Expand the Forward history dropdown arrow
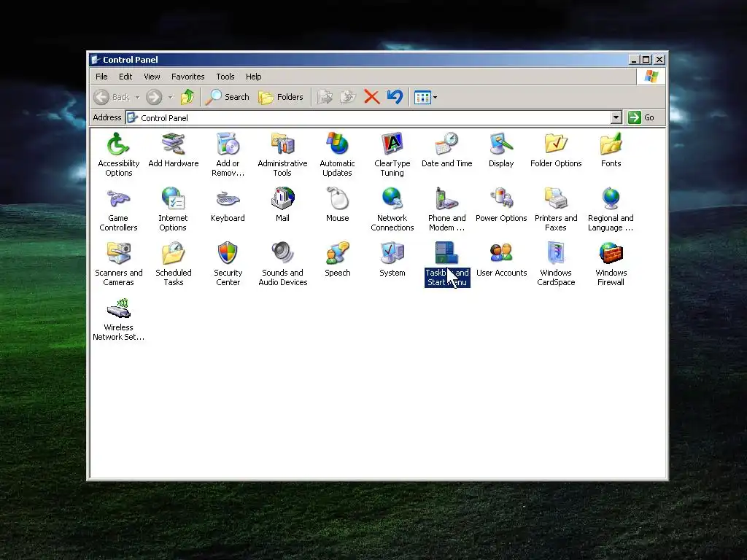The width and height of the screenshot is (747, 560). (x=170, y=97)
